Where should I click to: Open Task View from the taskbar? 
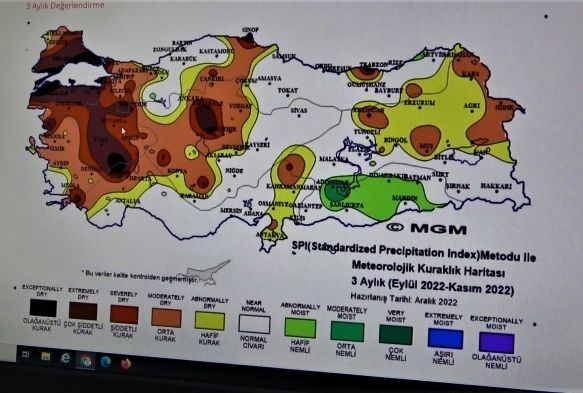[x=25, y=354]
